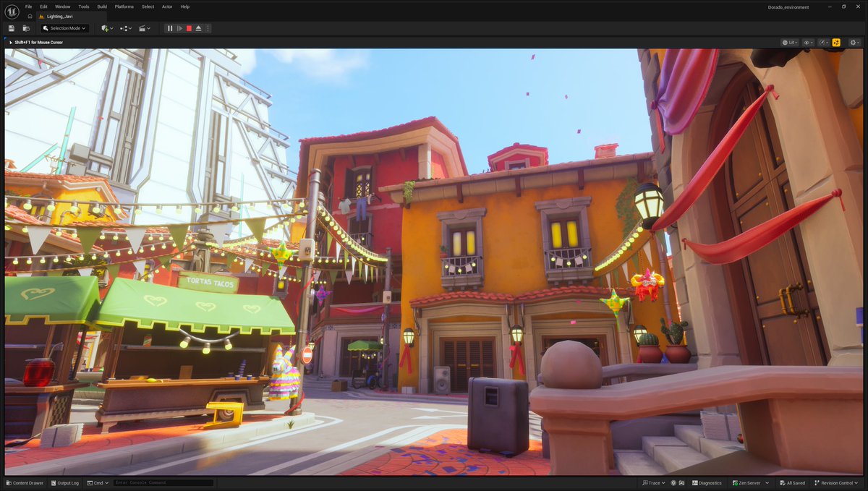
Task: Eject from the player controller
Action: [198, 28]
